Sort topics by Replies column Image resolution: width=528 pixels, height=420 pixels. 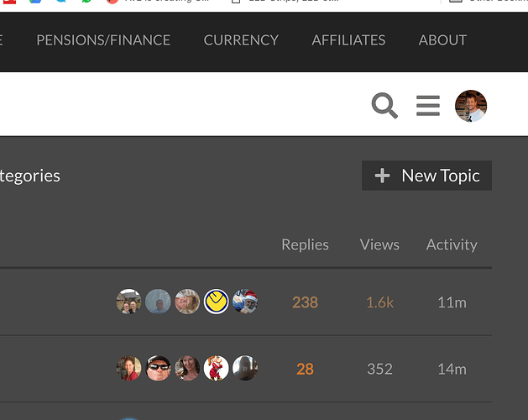point(305,244)
